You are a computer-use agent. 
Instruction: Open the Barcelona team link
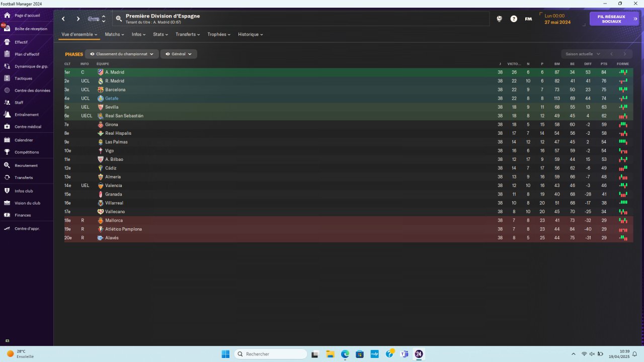tap(115, 90)
